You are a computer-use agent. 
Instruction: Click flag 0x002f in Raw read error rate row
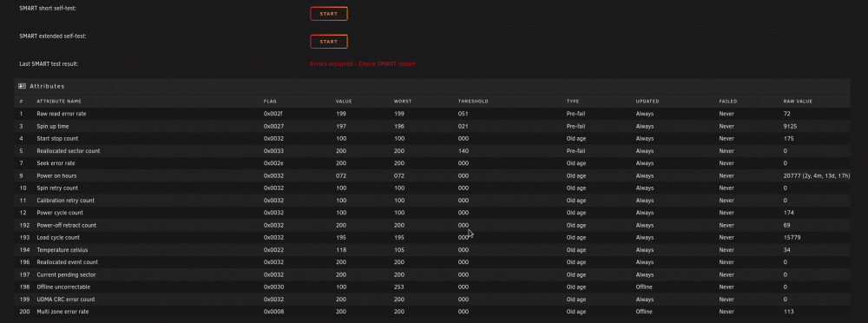click(273, 114)
